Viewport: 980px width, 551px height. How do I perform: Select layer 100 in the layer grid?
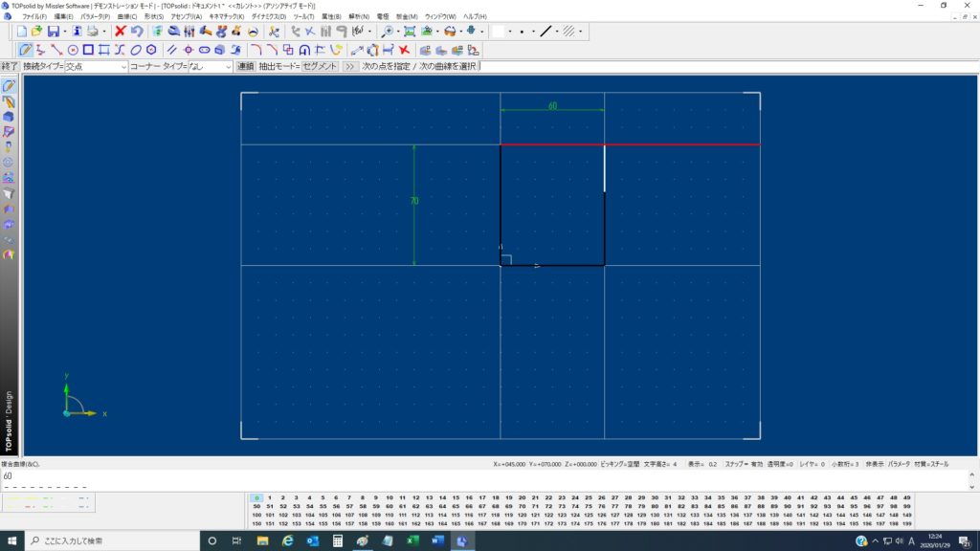pos(256,516)
